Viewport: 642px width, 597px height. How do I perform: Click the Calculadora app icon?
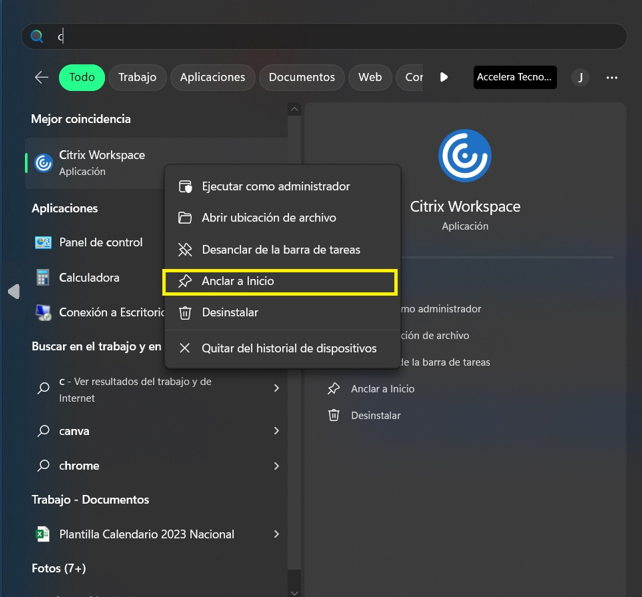click(43, 278)
